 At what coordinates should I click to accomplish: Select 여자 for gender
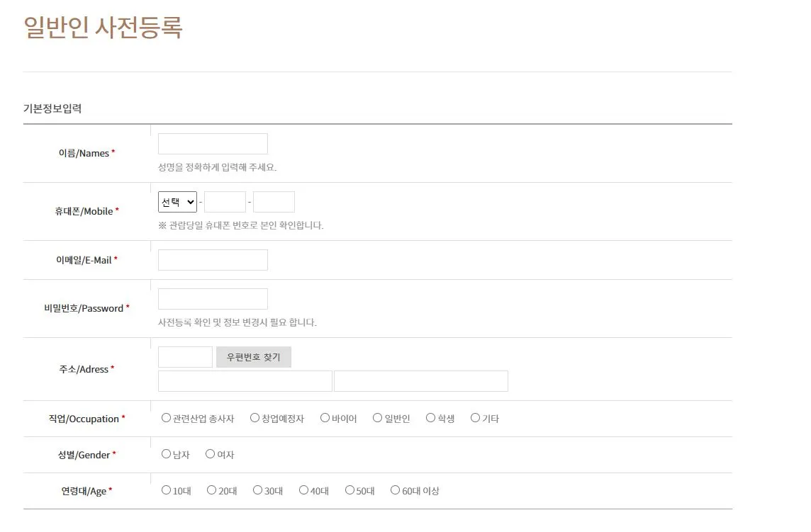click(210, 453)
